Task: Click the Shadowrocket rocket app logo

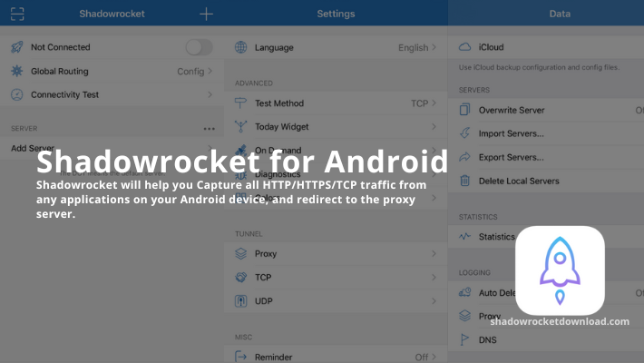Action: pyautogui.click(x=560, y=270)
